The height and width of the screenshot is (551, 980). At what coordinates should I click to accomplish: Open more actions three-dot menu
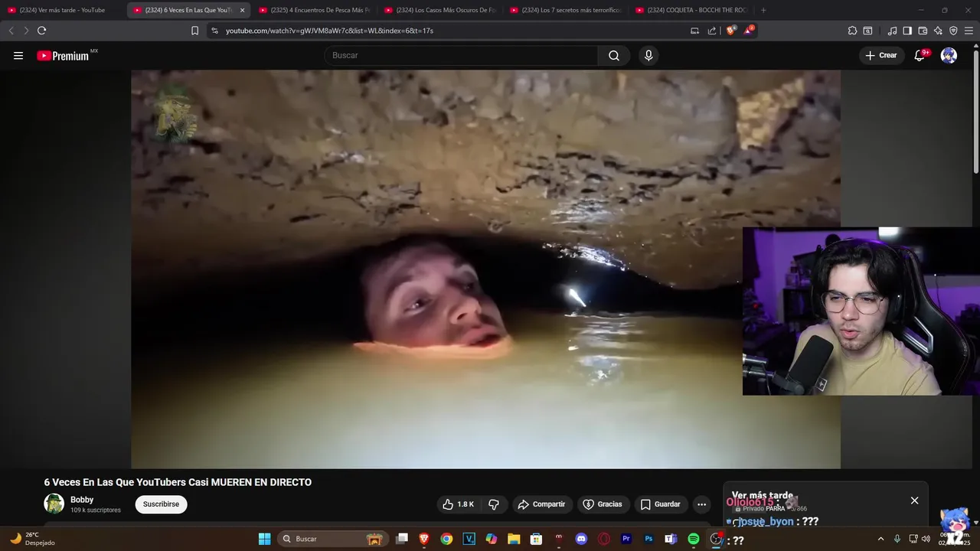(x=701, y=504)
